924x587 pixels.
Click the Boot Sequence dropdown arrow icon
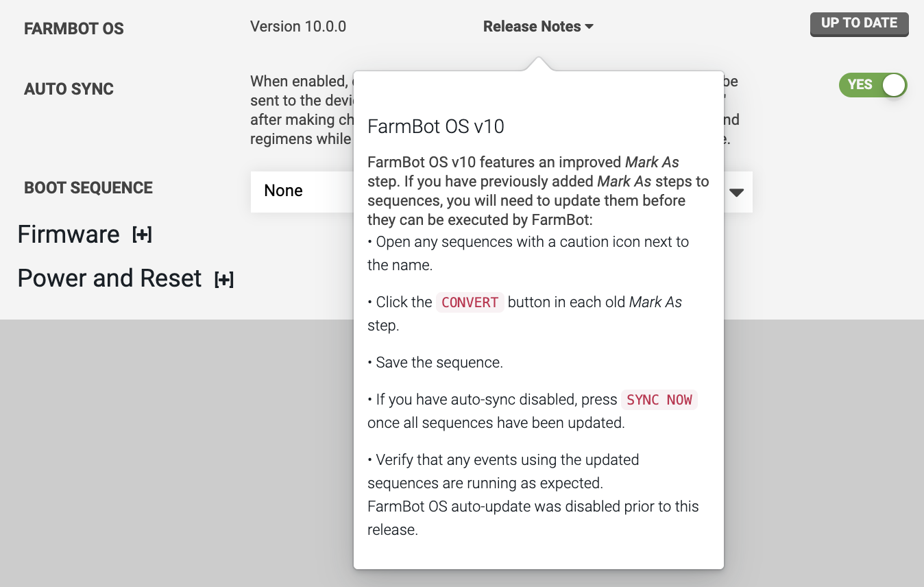(x=737, y=193)
